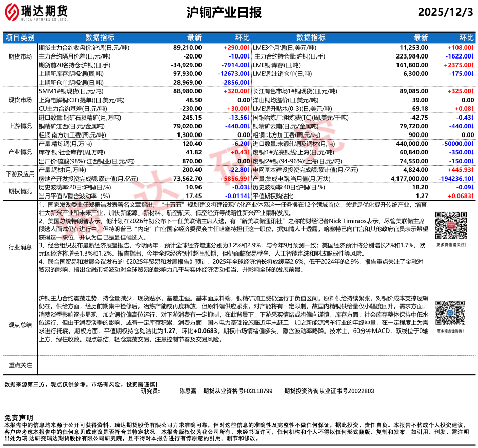
Task: Click the Ruida Futures red logo icon
Action: coord(15,12)
